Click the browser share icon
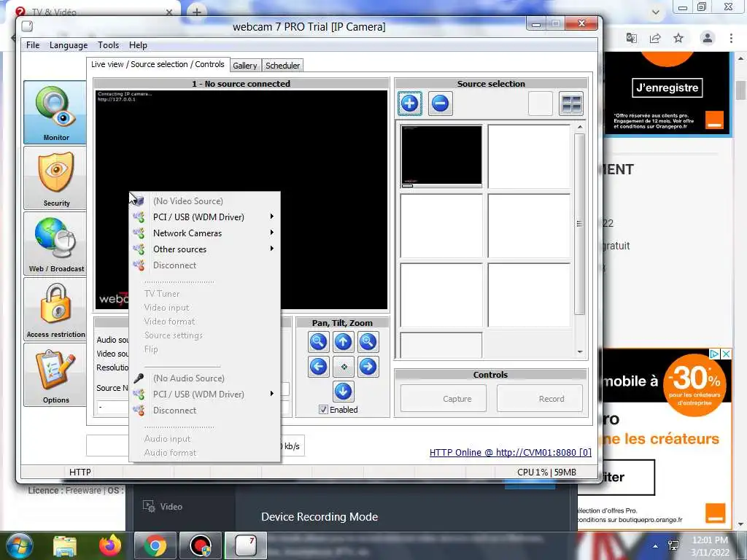 point(655,38)
